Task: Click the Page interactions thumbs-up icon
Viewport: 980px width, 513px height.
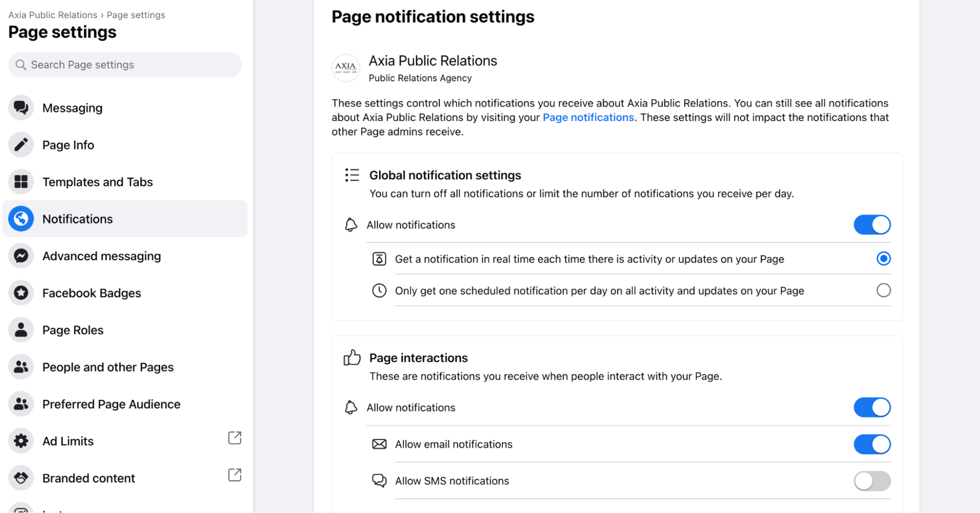Action: pyautogui.click(x=352, y=357)
